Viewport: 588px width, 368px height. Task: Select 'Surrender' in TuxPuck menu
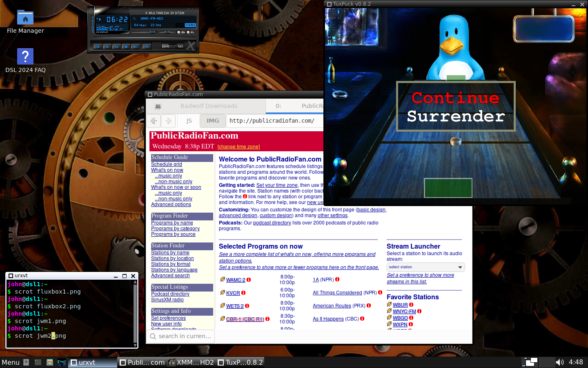coord(456,116)
